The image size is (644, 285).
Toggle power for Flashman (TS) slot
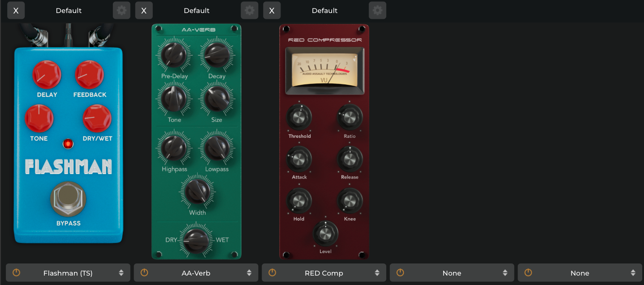[x=17, y=272]
